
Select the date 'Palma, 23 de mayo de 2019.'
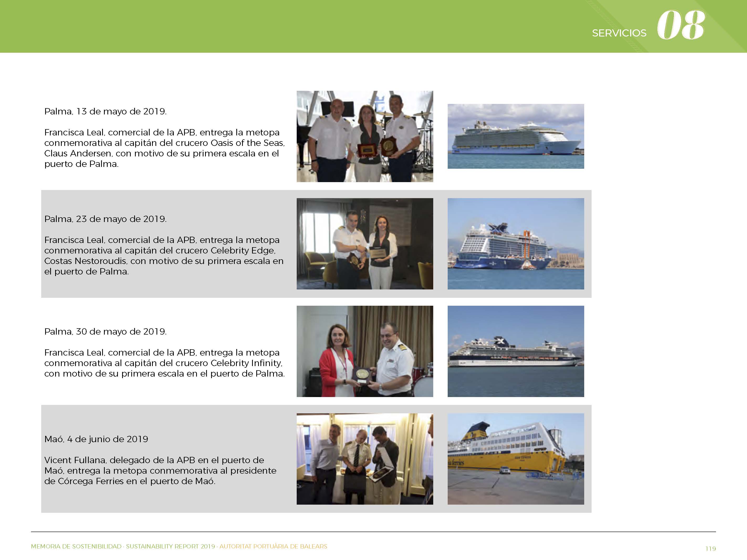(105, 219)
